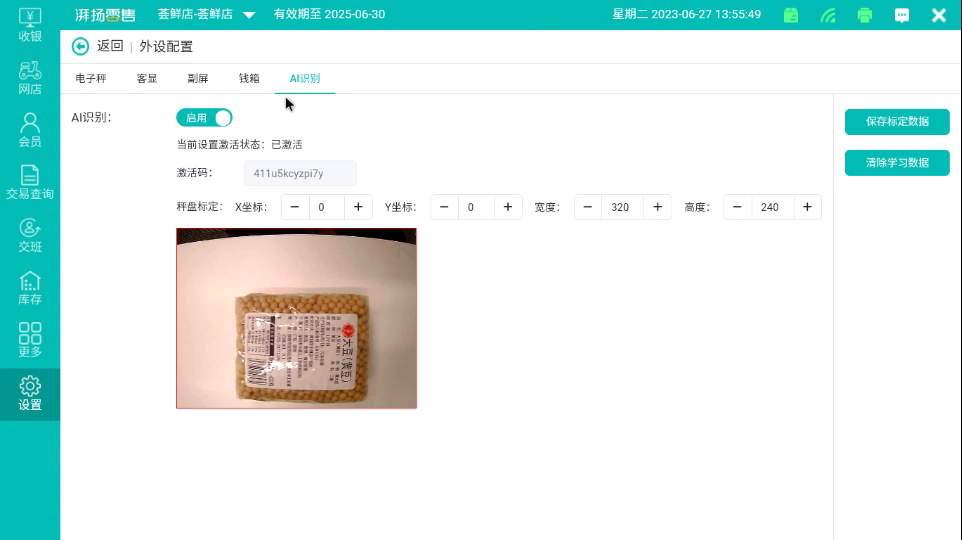Viewport: 962px width, 540px height.
Task: Open the 网店 online store section
Action: coord(30,77)
